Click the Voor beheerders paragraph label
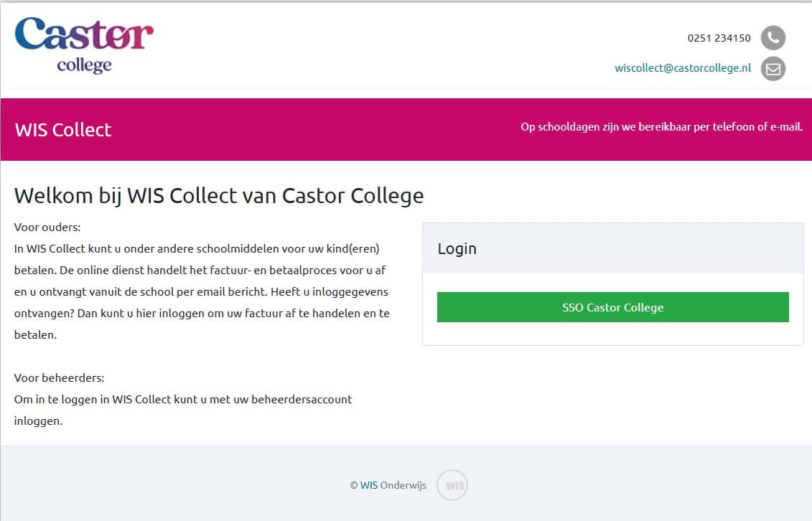812x521 pixels. pyautogui.click(x=59, y=377)
